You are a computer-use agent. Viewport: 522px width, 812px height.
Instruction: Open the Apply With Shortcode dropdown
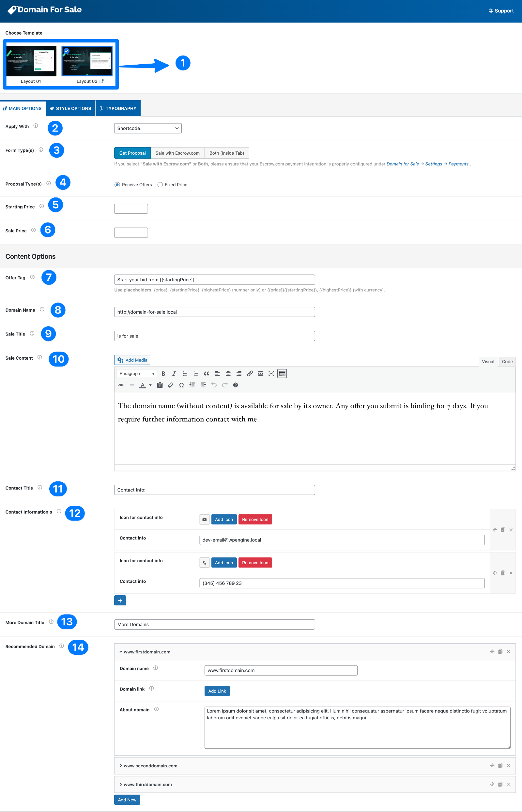147,128
